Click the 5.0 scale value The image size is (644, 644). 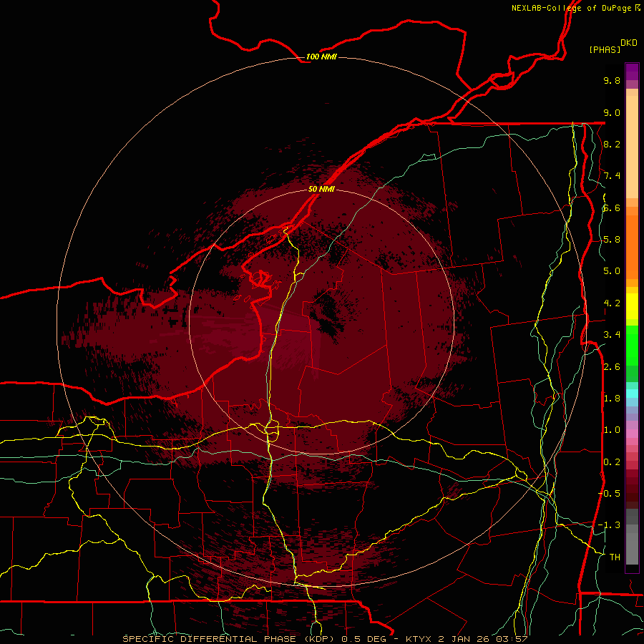click(612, 271)
